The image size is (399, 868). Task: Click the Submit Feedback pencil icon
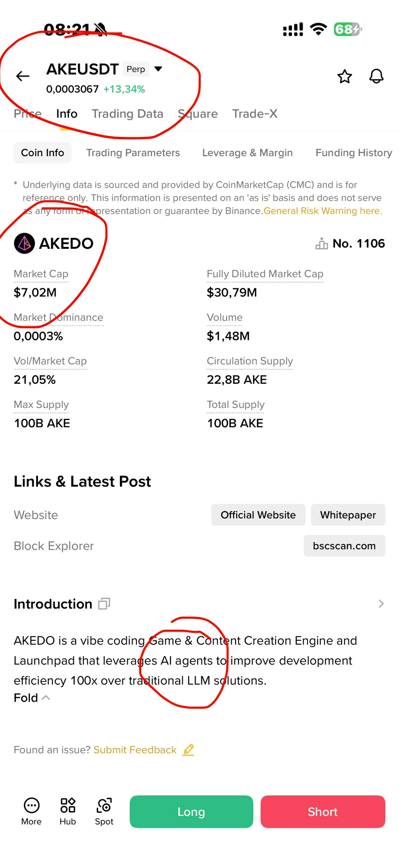coord(188,750)
